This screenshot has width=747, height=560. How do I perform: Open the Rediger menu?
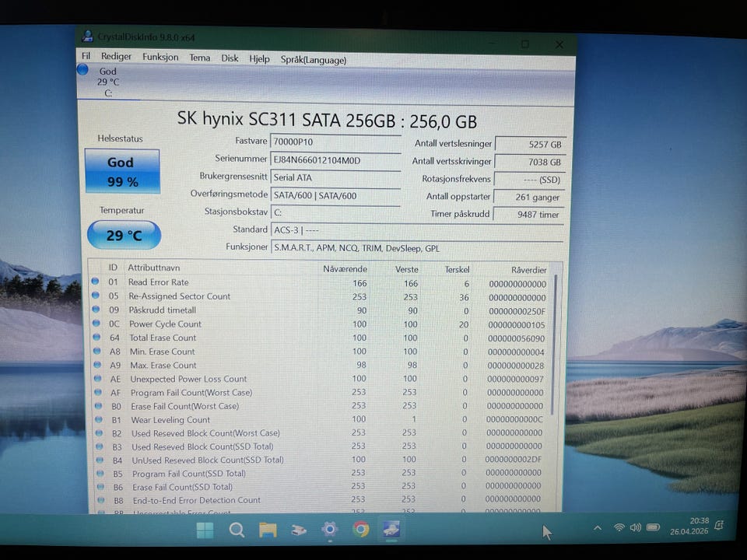click(x=116, y=57)
